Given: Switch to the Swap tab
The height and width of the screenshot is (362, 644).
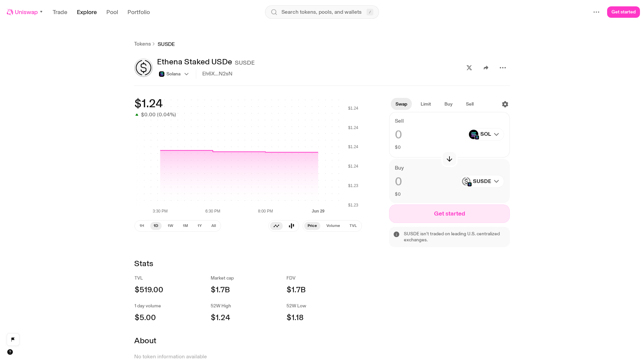Looking at the screenshot, I should pos(401,104).
